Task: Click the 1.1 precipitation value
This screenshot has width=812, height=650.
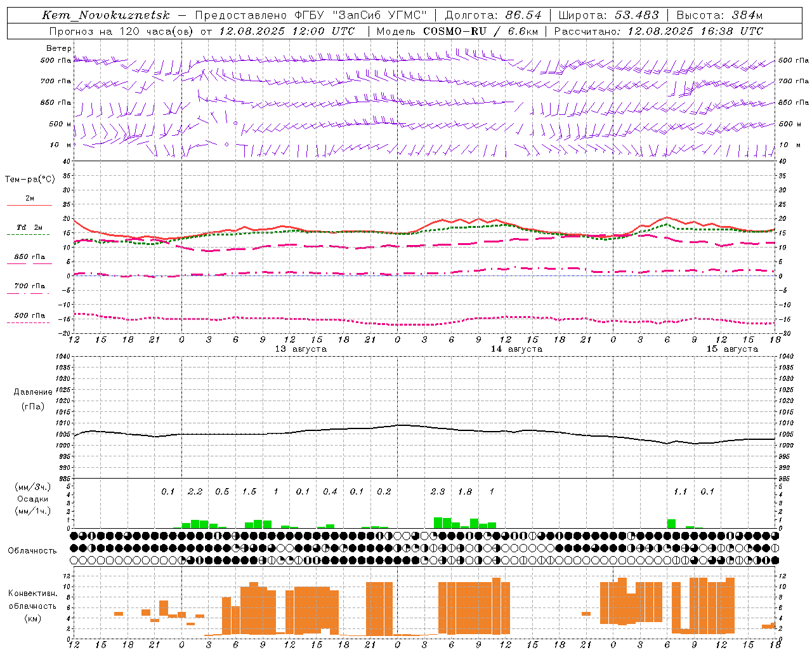Action: (680, 492)
